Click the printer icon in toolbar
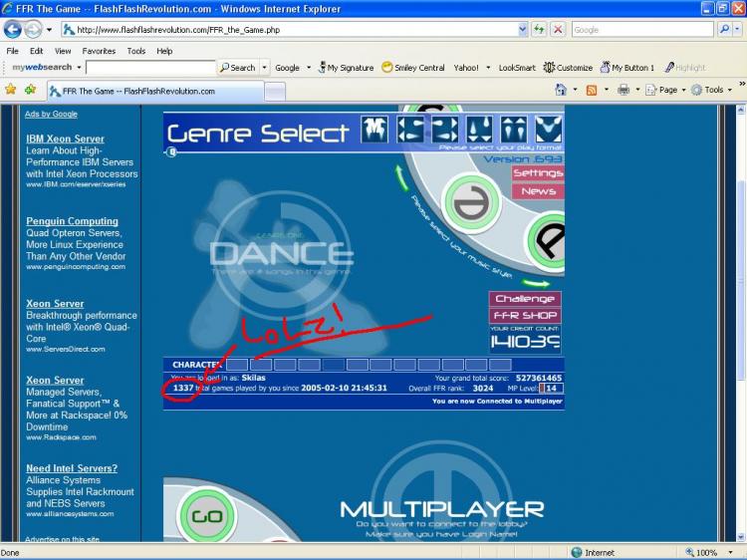Viewport: 747px width, 560px height. pyautogui.click(x=623, y=90)
